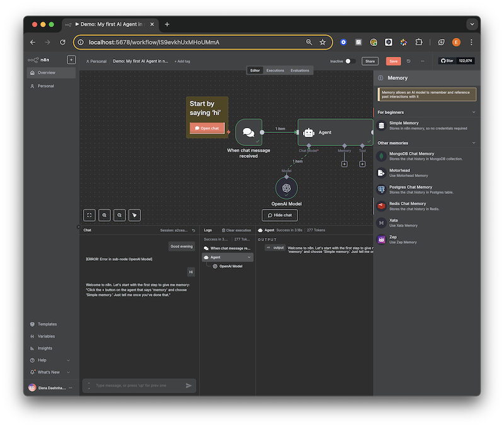Screen dimensions: 504x427
Task: Expand the Help menu chevron
Action: [68, 360]
